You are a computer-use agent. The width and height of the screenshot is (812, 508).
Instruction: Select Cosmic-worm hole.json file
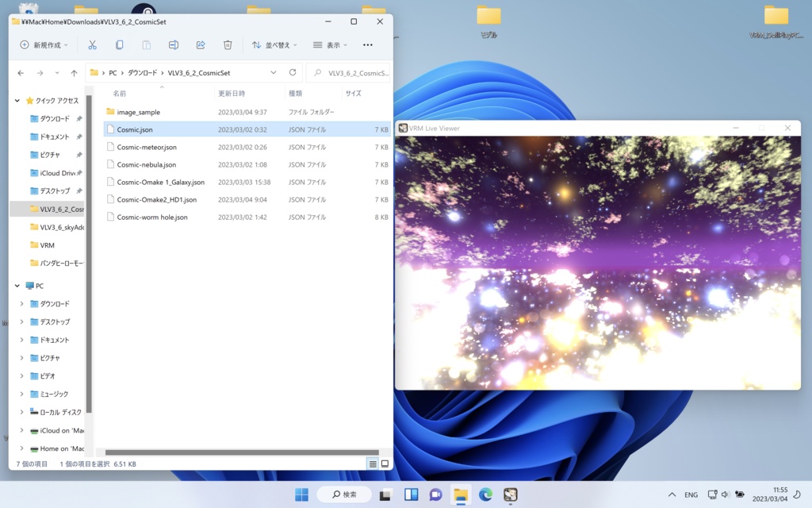pyautogui.click(x=247, y=217)
